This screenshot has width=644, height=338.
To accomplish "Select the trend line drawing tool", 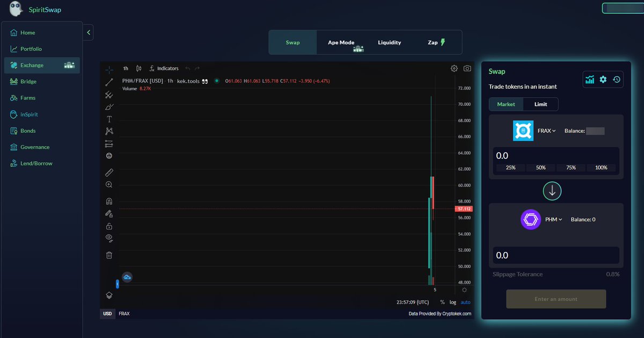I will click(x=109, y=82).
